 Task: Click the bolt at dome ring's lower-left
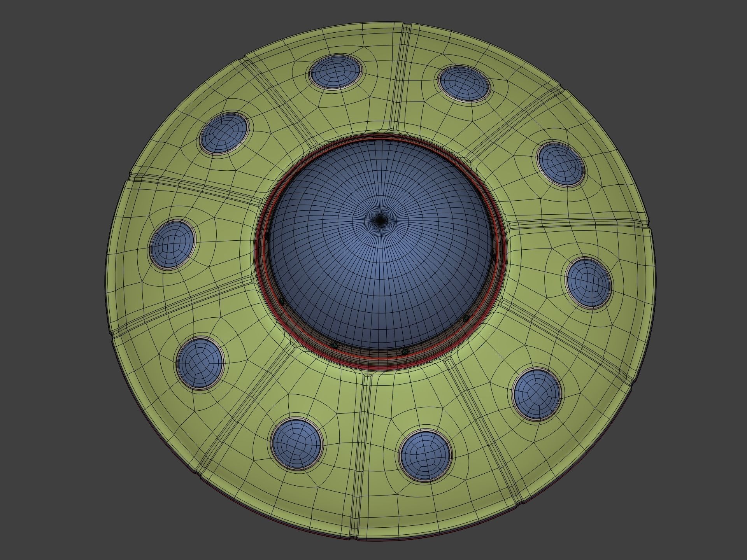(x=282, y=301)
